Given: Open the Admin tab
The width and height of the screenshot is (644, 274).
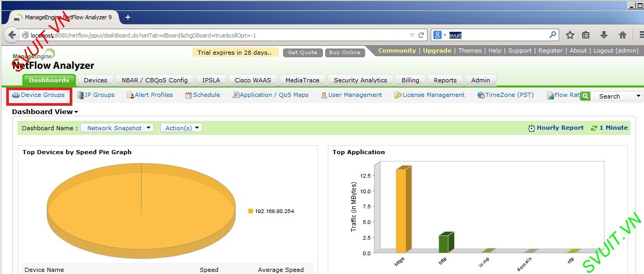Looking at the screenshot, I should tap(481, 80).
